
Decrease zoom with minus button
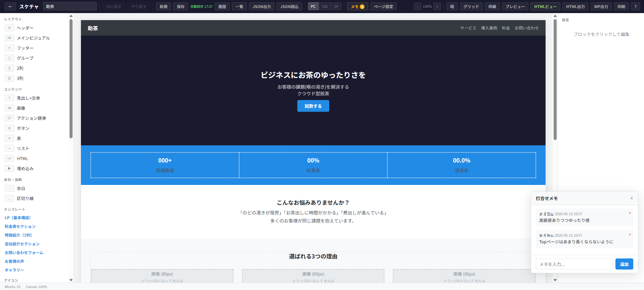418,6
